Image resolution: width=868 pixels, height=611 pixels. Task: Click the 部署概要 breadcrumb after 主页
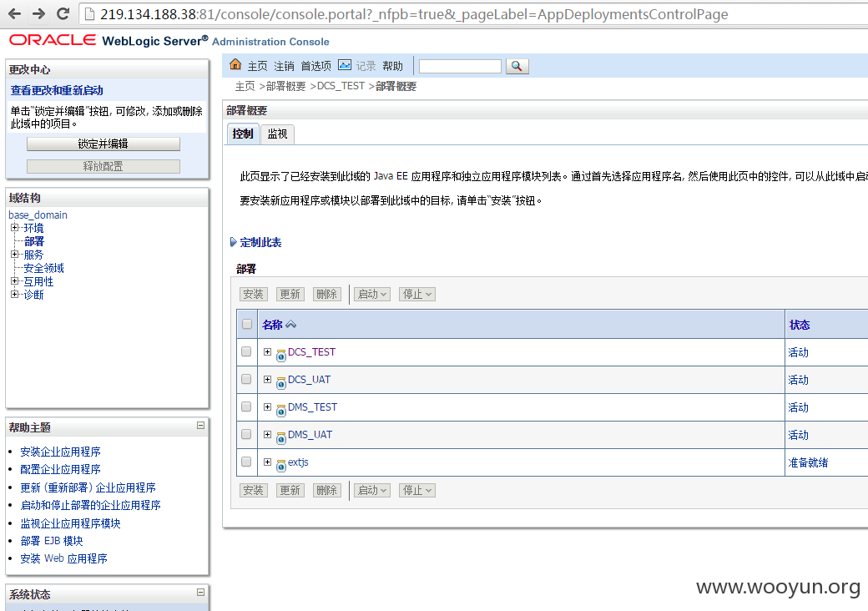pos(285,86)
